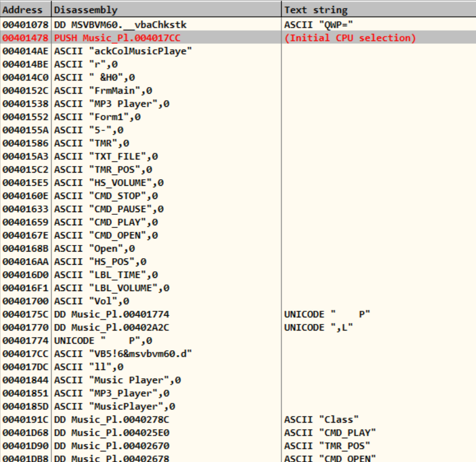This screenshot has height=462, width=476.
Task: Select the ASCII "TXT_FILE" string row
Action: [238, 156]
